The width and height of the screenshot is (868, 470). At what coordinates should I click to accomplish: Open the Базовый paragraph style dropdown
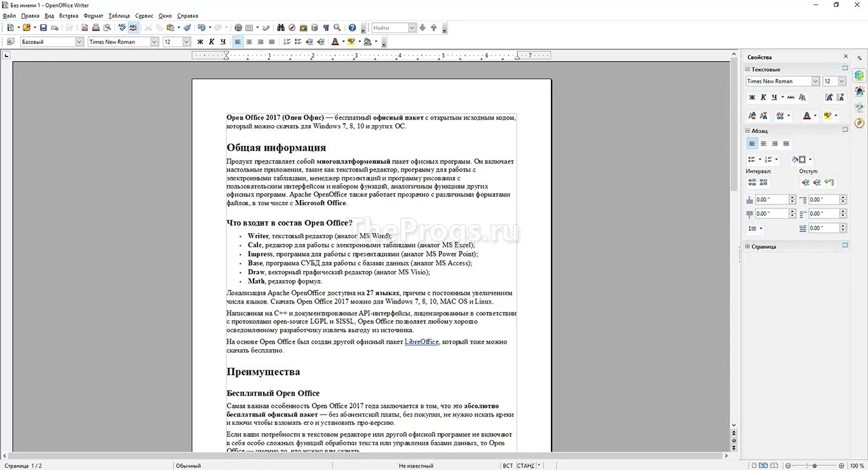(x=79, y=42)
